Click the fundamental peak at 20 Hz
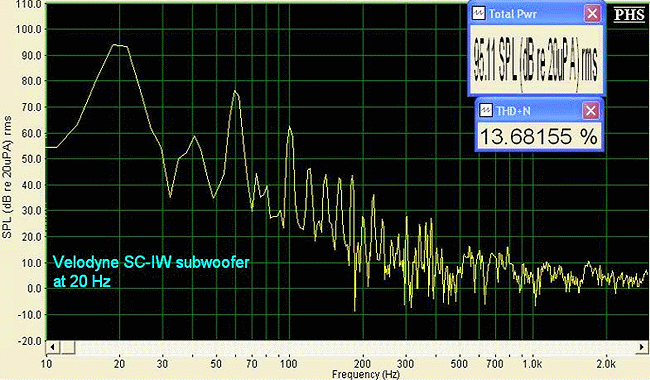 tap(116, 45)
